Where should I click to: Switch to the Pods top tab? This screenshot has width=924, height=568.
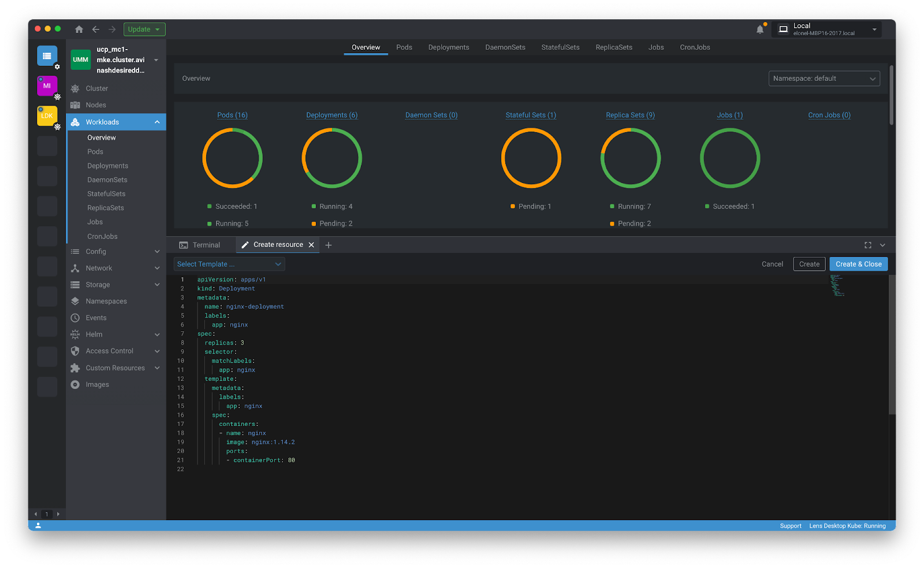(x=404, y=47)
